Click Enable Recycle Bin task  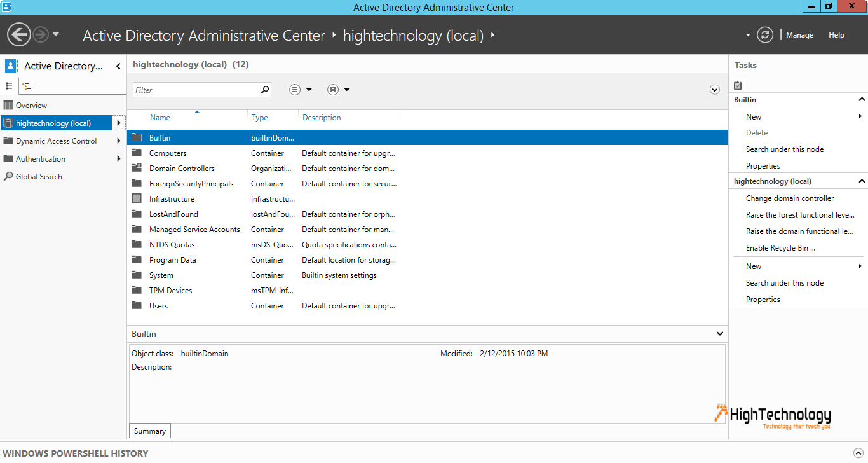point(780,248)
